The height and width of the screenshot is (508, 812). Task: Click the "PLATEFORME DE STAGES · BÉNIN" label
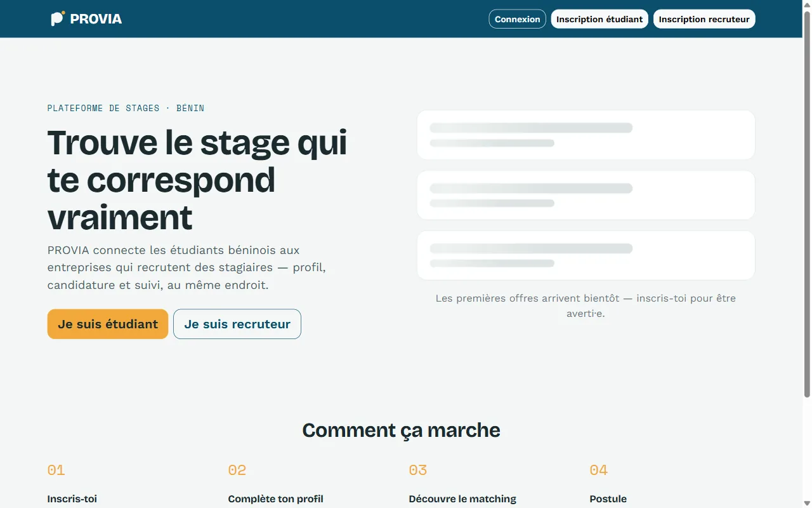[126, 108]
